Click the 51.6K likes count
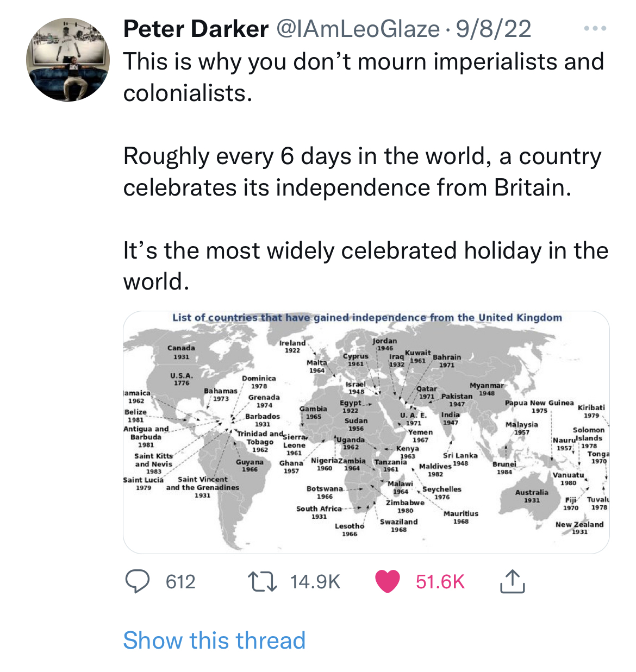Screen dimensions: 636x672 tap(440, 582)
